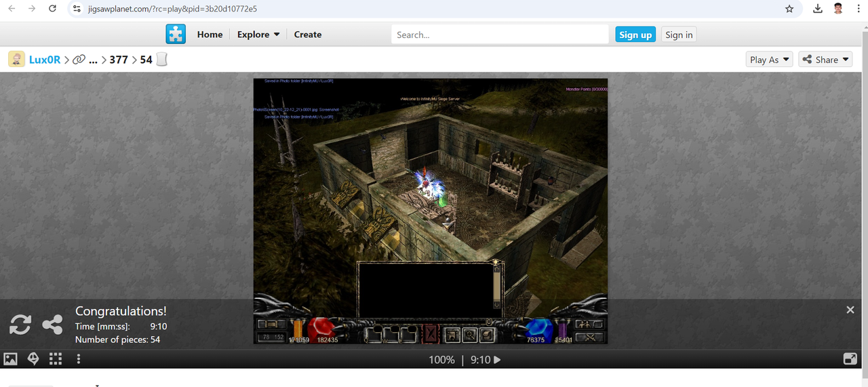Screen dimensions: 868x387
Task: Open the three-dot more options menu
Action: click(79, 359)
